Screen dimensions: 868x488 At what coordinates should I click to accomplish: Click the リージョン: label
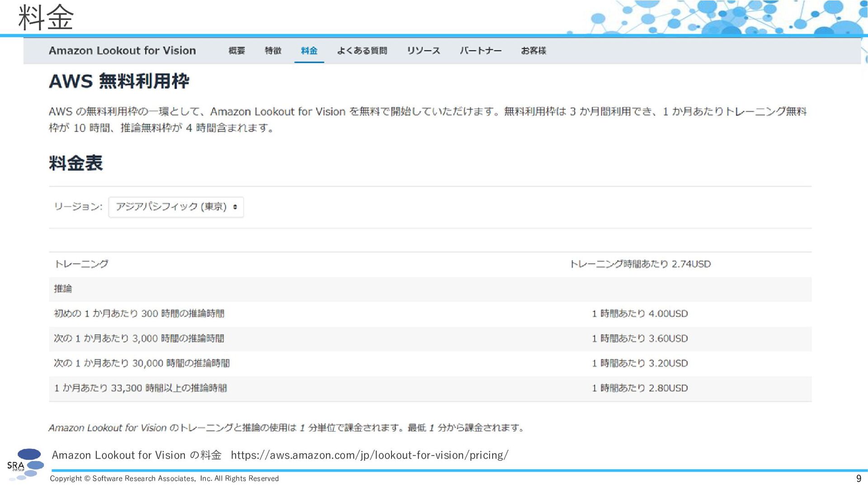tap(78, 206)
